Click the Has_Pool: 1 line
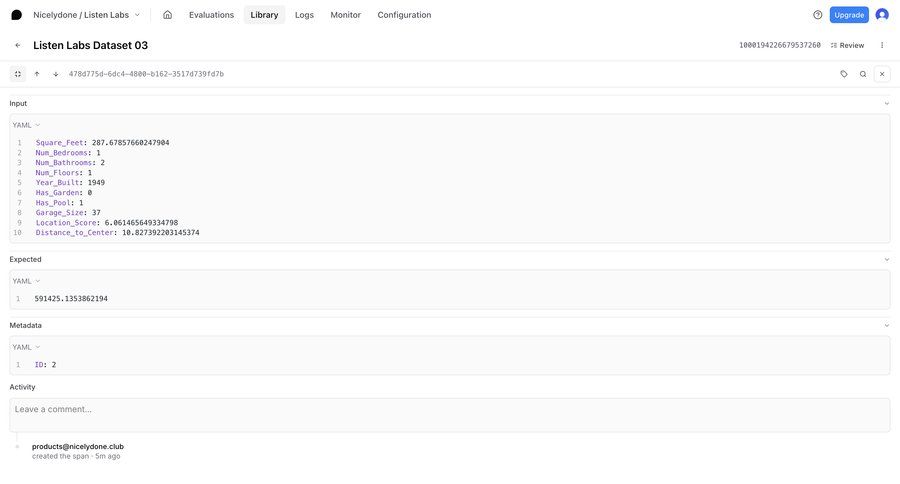 (59, 203)
